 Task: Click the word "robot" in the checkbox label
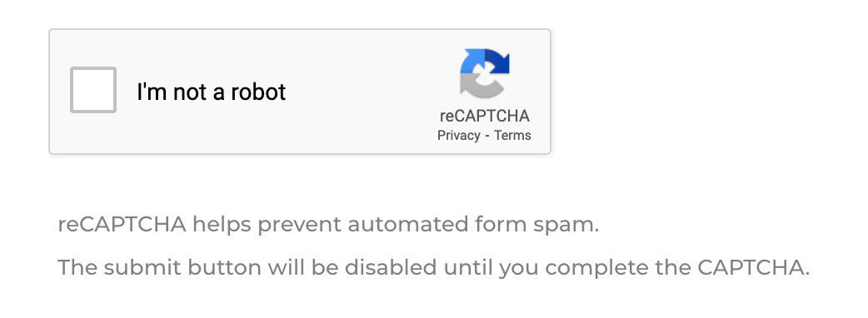tap(258, 92)
